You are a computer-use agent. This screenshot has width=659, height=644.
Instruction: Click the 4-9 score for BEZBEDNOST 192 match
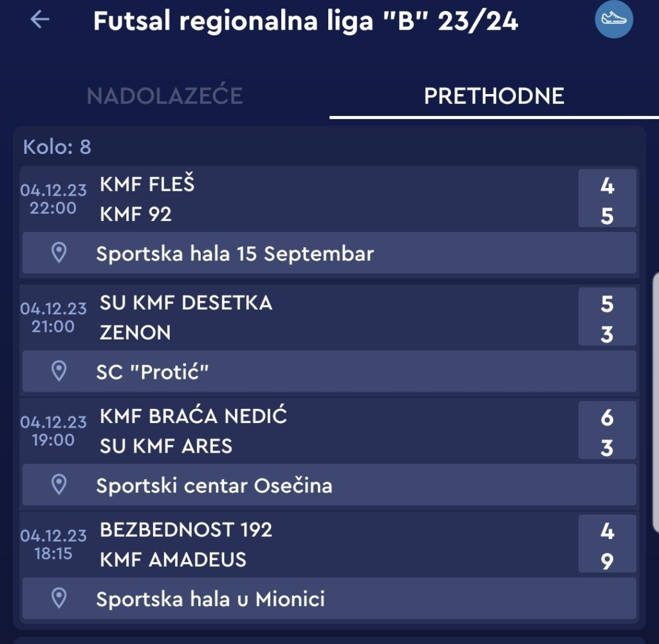pyautogui.click(x=607, y=545)
